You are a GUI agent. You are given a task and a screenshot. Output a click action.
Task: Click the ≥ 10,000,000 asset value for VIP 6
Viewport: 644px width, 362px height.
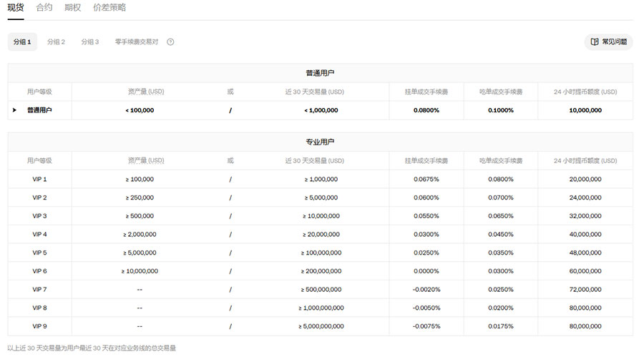pyautogui.click(x=140, y=271)
